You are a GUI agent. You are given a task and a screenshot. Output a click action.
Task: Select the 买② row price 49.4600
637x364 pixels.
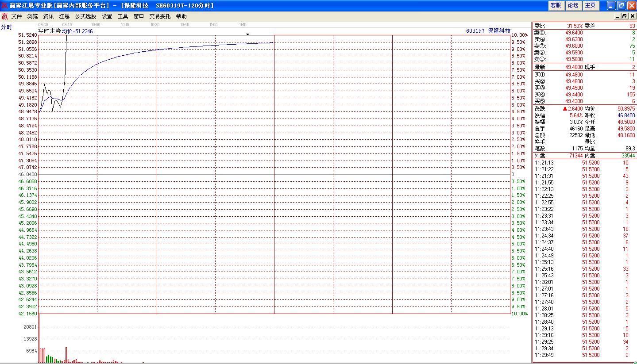pyautogui.click(x=574, y=81)
